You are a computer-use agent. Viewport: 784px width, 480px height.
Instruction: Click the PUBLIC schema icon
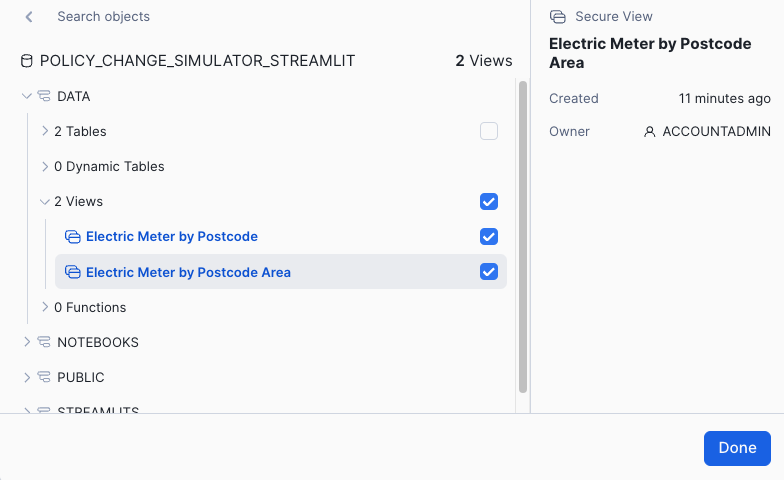44,377
